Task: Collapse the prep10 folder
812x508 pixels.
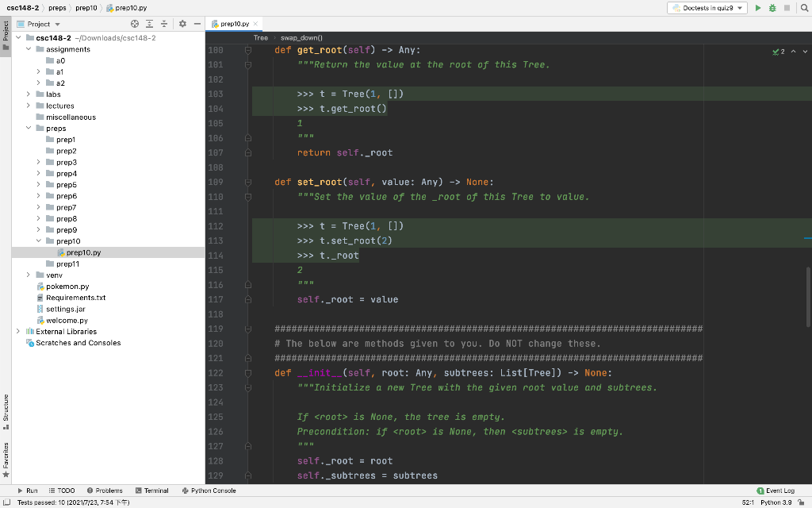Action: coord(38,241)
